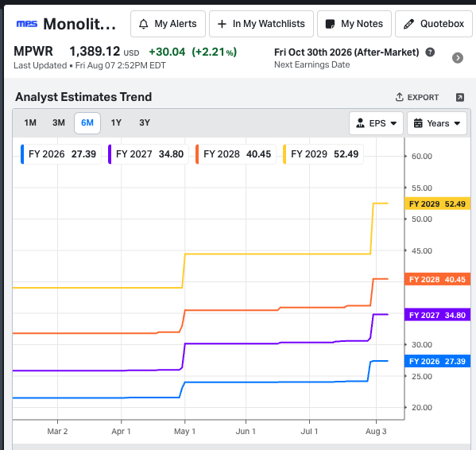Click the 25.00 y-axis label
This screenshot has height=450, width=476.
pyautogui.click(x=422, y=377)
